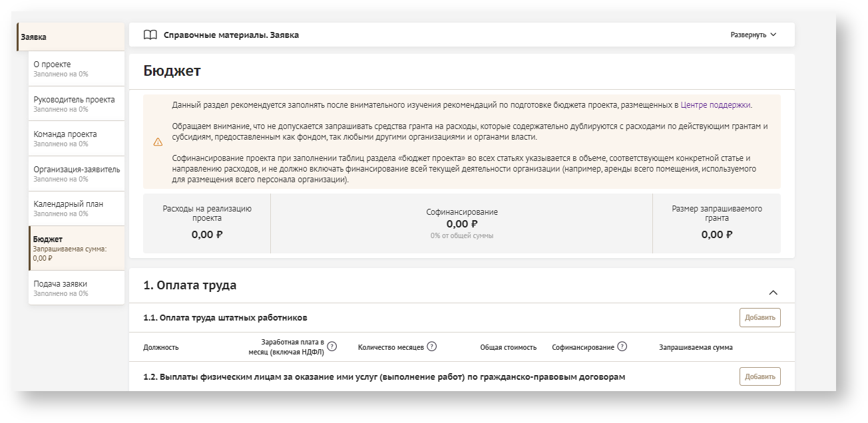
Task: Click the orange warning triangle icon
Action: (158, 142)
